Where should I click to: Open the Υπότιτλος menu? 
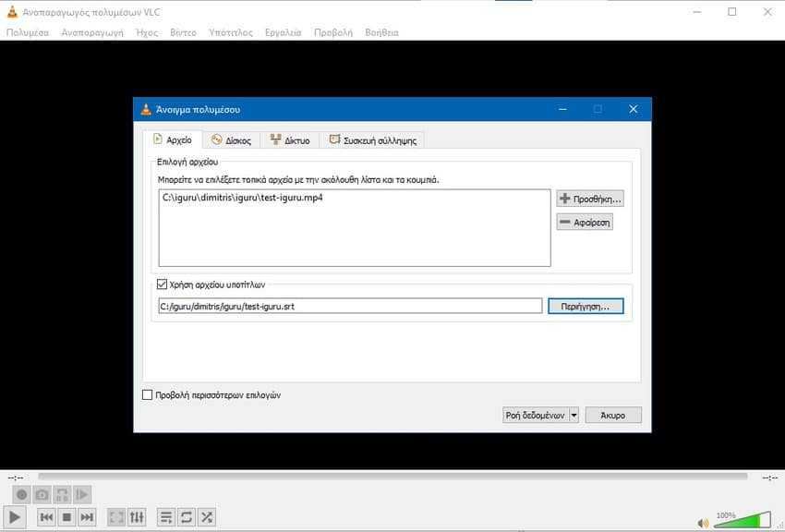231,32
